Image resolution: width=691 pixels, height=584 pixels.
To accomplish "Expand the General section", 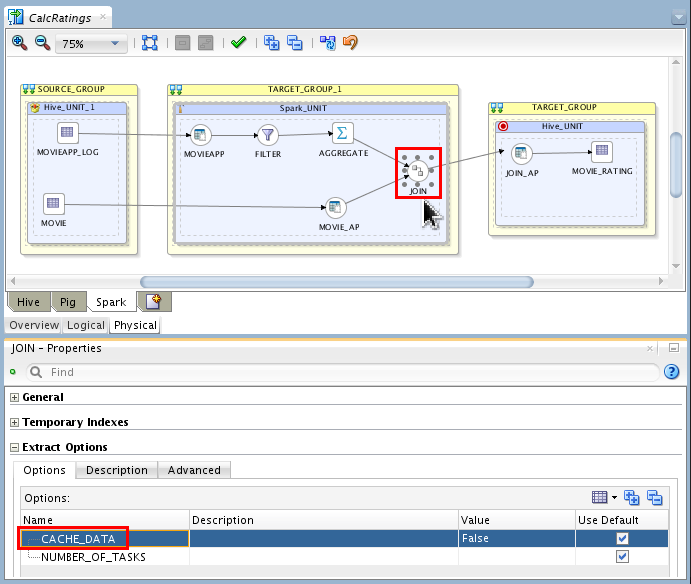I will tap(14, 398).
